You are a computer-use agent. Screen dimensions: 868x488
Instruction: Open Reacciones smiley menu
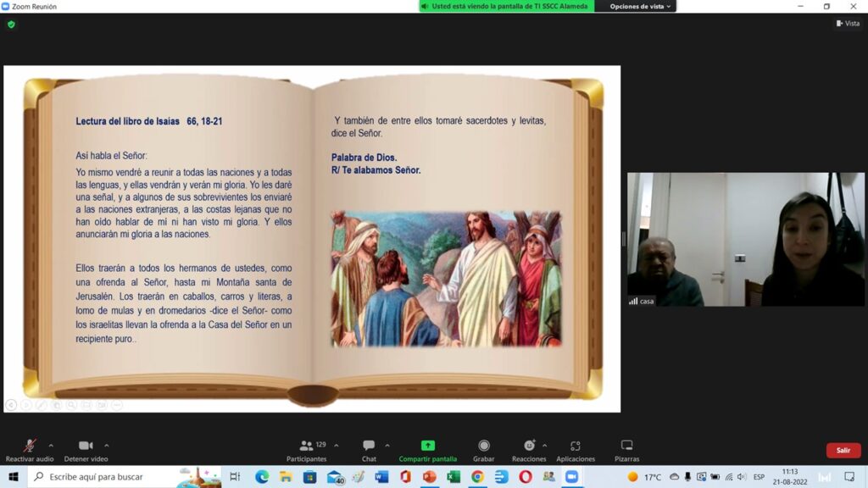coord(529,446)
